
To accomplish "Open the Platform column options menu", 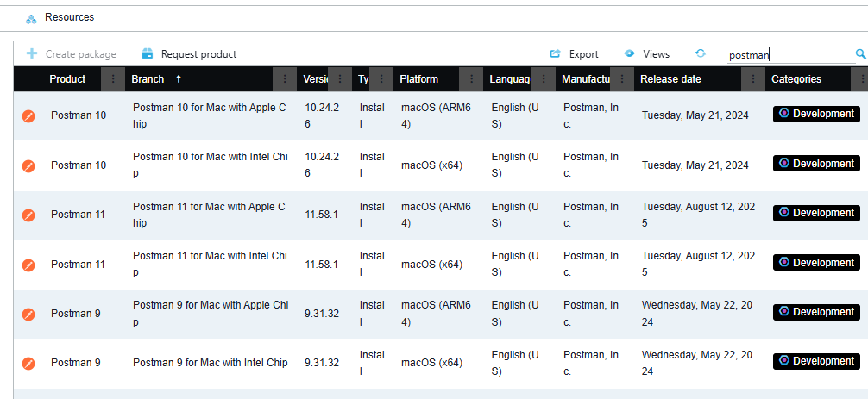I will [x=471, y=79].
